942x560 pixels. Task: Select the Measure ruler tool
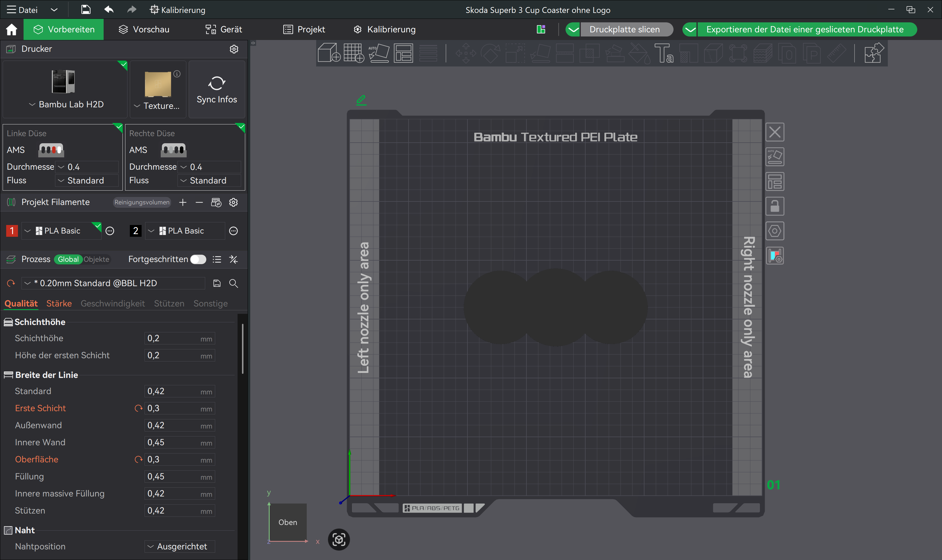coord(837,53)
